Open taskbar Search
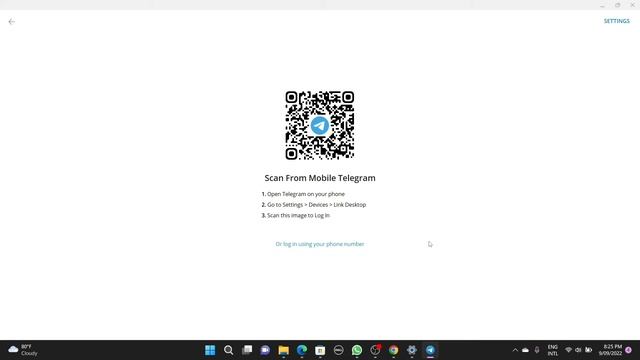 pos(229,350)
